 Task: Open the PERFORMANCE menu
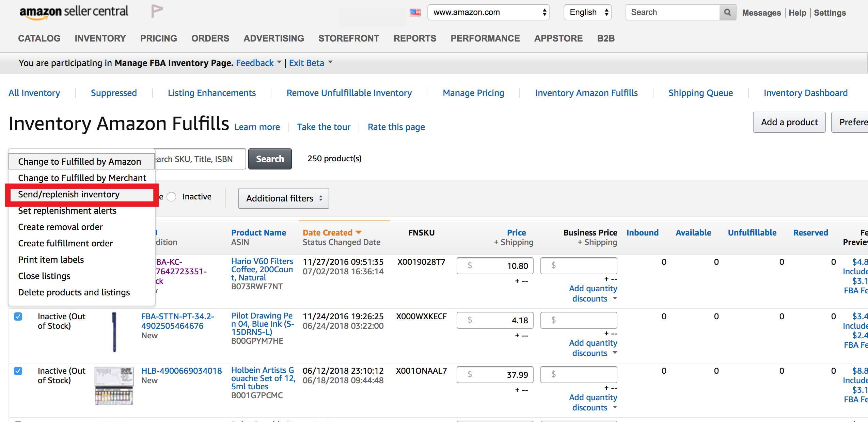click(485, 38)
